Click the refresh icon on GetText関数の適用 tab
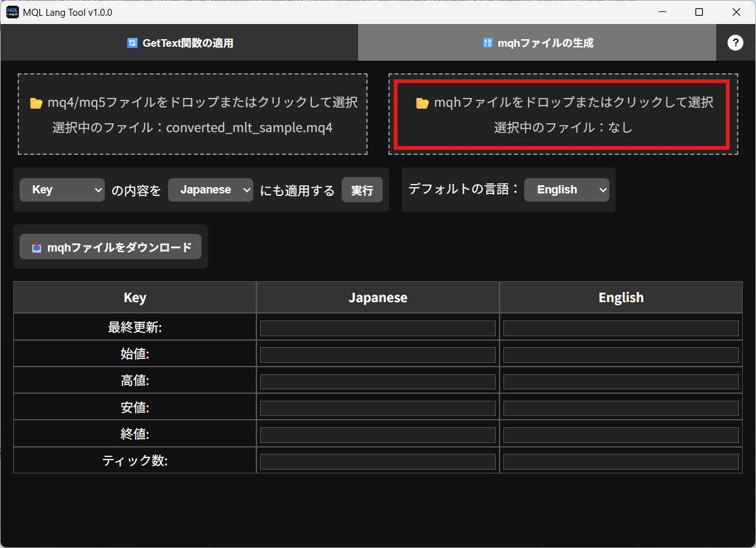 click(132, 43)
